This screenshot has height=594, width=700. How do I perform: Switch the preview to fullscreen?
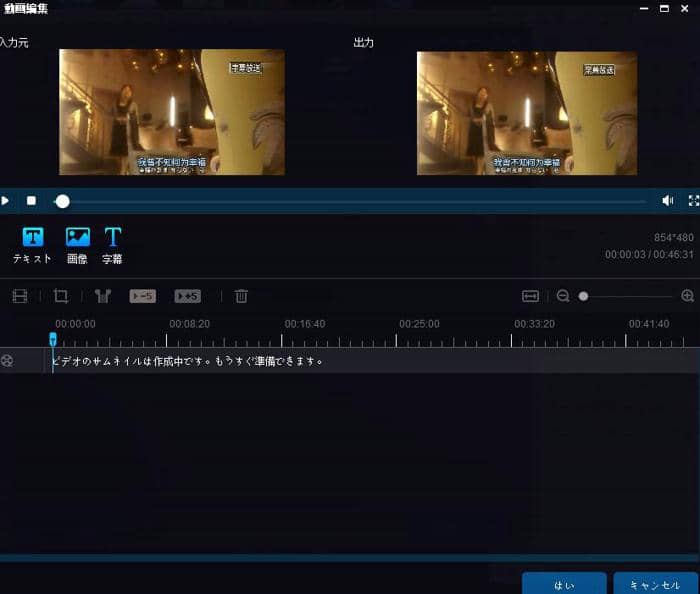click(x=694, y=201)
